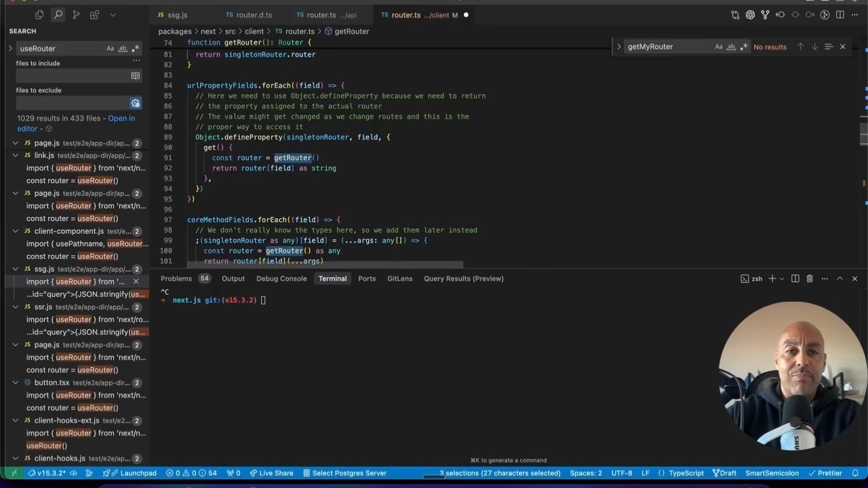Click Prettier in the status bar
This screenshot has width=868, height=488.
[x=825, y=473]
